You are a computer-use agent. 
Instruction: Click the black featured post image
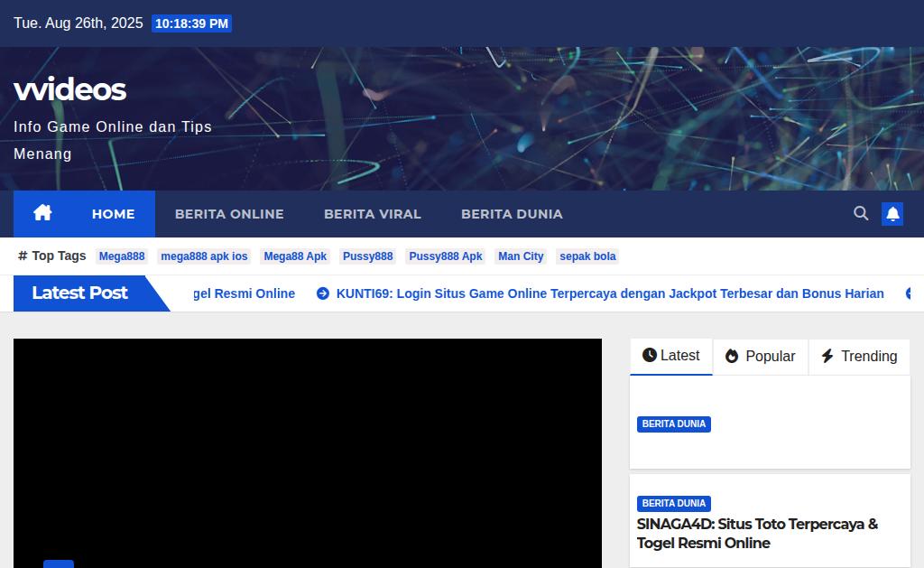coord(308,453)
